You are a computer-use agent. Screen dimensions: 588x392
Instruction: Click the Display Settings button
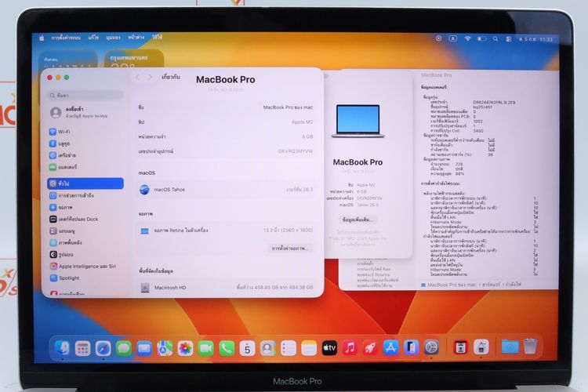tap(291, 249)
